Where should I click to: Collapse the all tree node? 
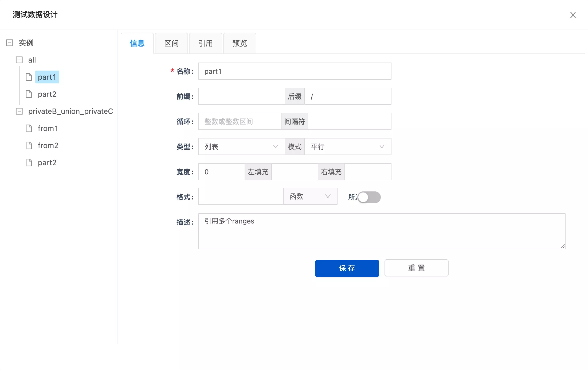[x=19, y=60]
